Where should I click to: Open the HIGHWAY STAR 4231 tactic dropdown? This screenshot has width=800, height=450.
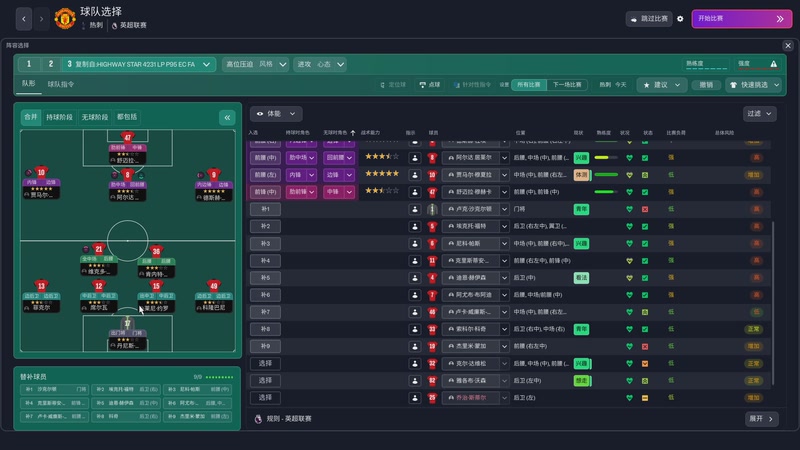[139, 64]
